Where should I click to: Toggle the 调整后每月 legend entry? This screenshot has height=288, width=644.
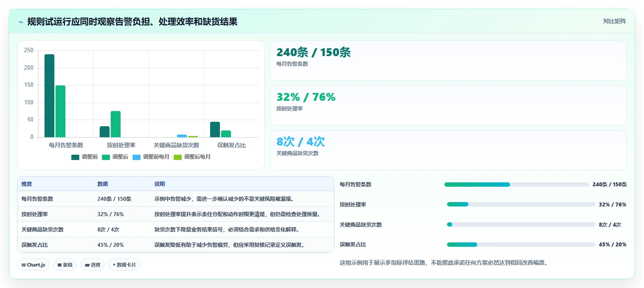point(192,157)
